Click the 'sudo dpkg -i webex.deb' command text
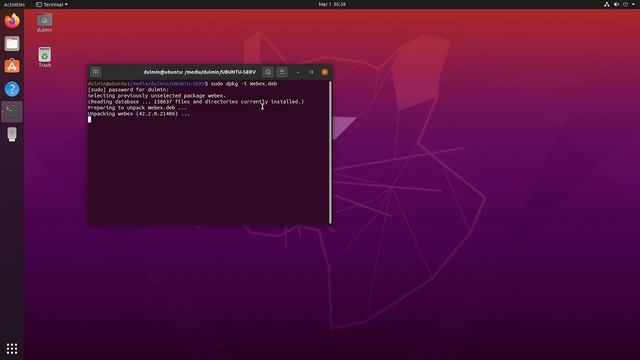 244,84
